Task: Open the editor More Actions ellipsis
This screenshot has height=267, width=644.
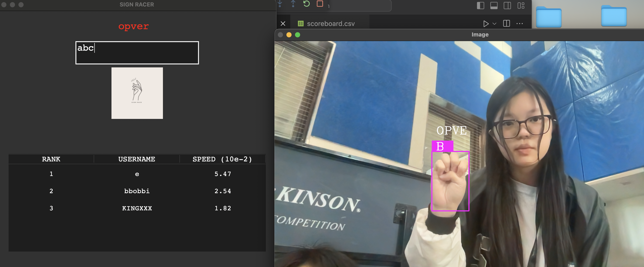Action: [x=519, y=24]
